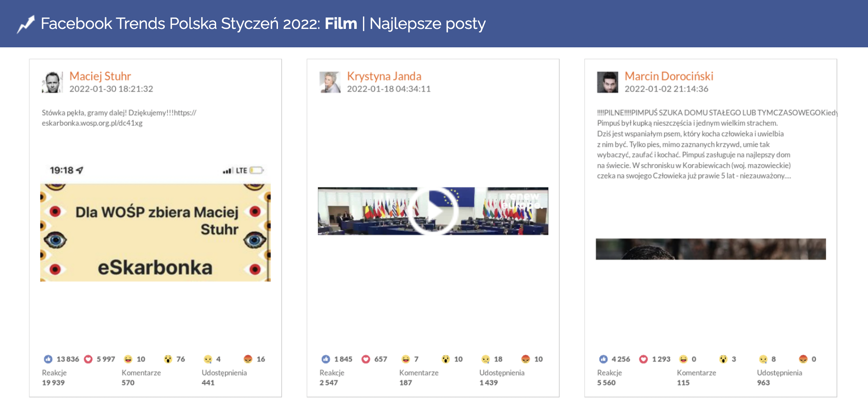Image resolution: width=868 pixels, height=398 pixels.
Task: Click the sad icon on Krystyna Janda's post
Action: click(485, 359)
